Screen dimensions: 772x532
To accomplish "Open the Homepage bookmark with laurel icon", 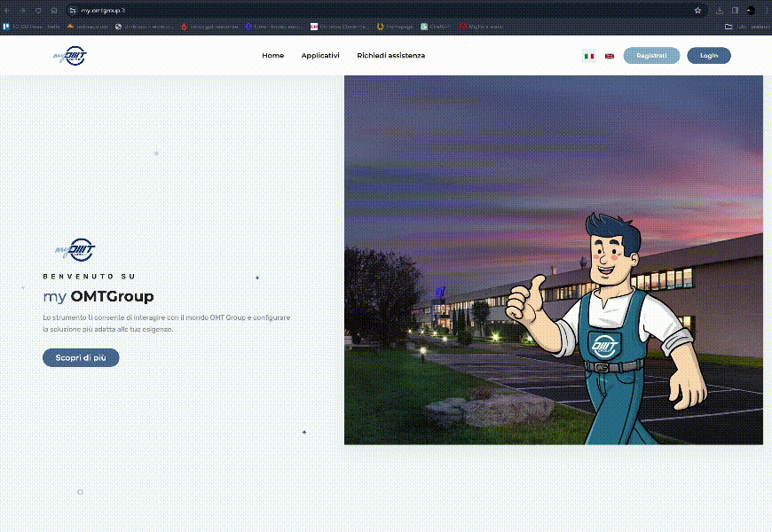I will point(395,27).
